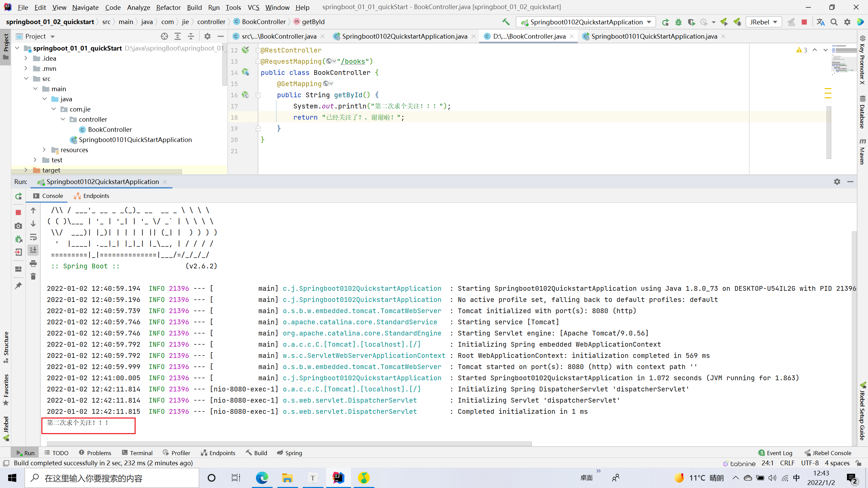Start debug with the bug icon
Image resolution: width=868 pixels, height=488 pixels.
(x=678, y=22)
